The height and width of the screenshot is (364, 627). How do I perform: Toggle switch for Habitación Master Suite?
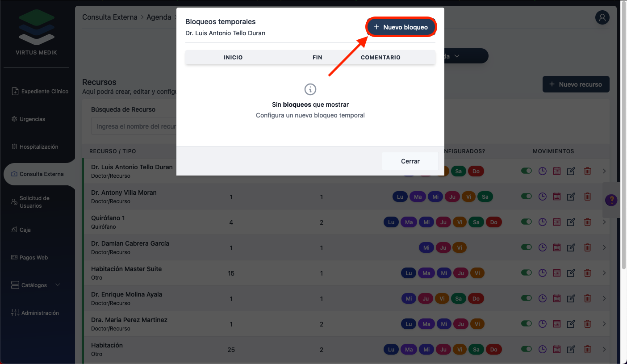point(527,273)
